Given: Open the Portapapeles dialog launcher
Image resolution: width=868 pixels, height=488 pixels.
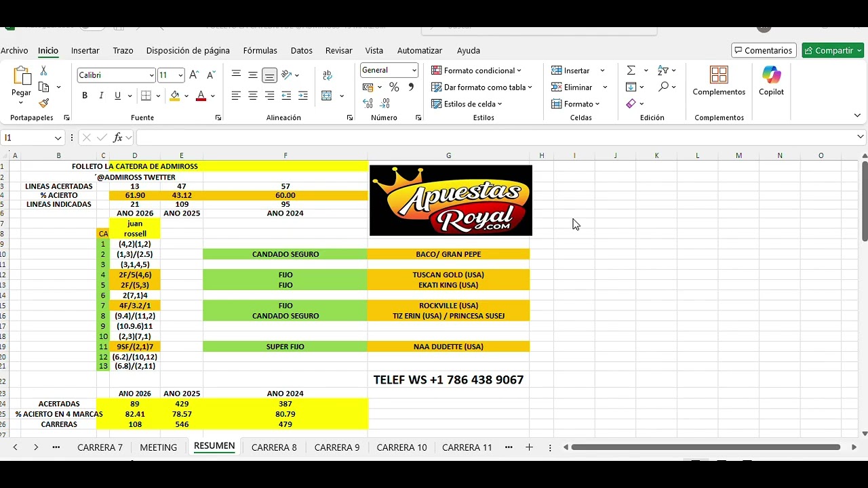Looking at the screenshot, I should click(x=66, y=118).
